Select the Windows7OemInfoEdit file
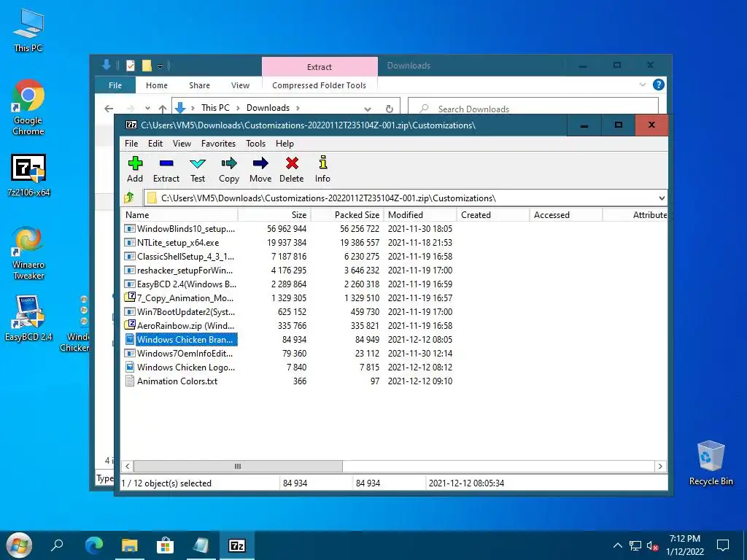This screenshot has height=560, width=747. pyautogui.click(x=179, y=354)
